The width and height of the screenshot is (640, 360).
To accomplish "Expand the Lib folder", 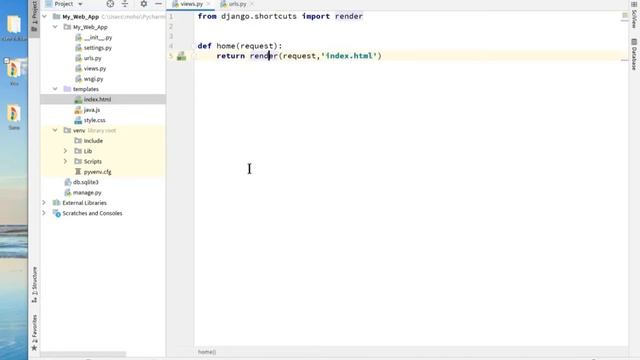I will [x=65, y=151].
